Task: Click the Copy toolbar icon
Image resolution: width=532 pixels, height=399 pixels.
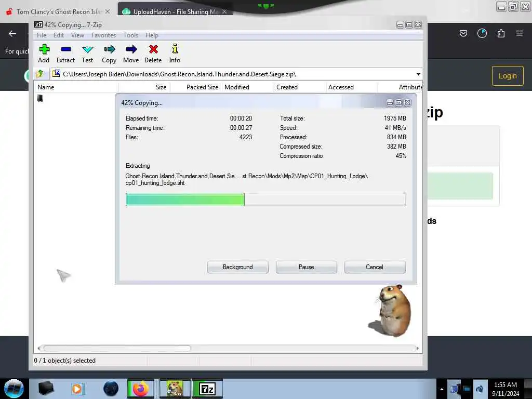Action: tap(109, 54)
